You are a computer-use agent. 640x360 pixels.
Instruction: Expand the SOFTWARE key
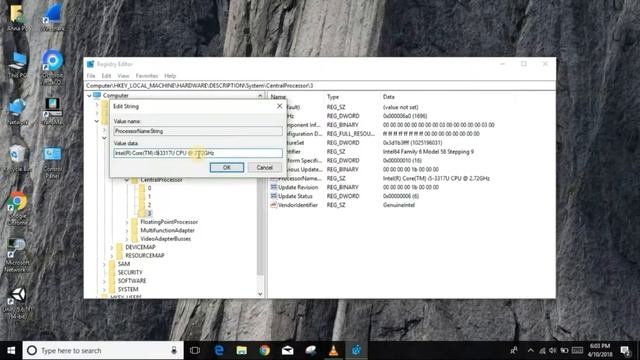(104, 281)
